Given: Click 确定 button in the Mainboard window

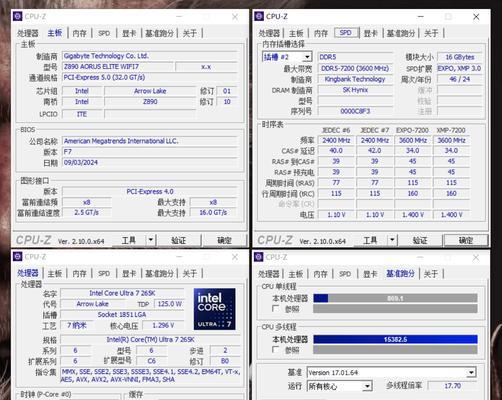Looking at the screenshot, I should (224, 240).
